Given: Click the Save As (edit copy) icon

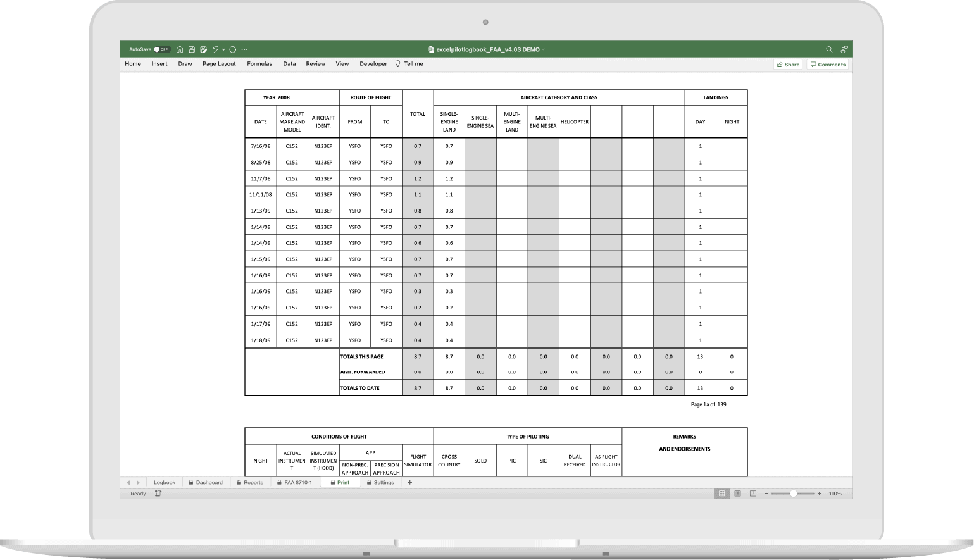Looking at the screenshot, I should [203, 49].
